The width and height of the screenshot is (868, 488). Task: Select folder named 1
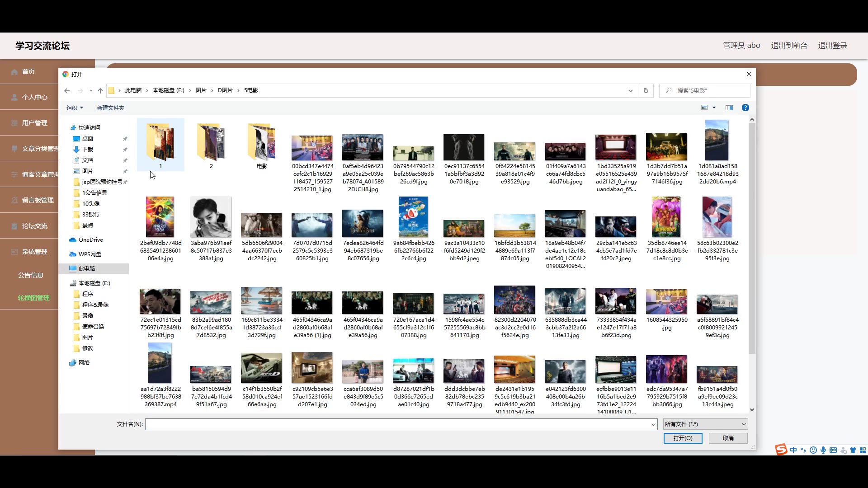coord(160,145)
